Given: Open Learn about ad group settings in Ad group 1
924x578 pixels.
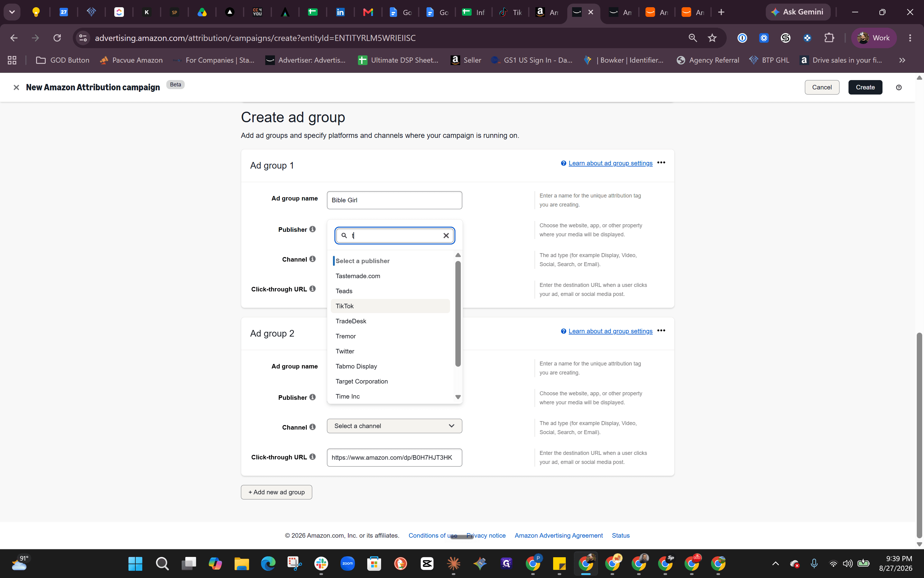Looking at the screenshot, I should 611,163.
